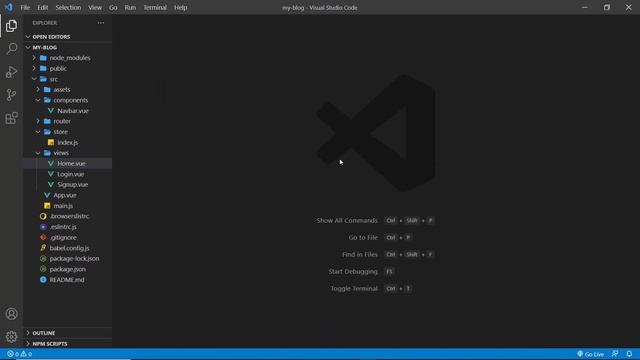This screenshot has width=640, height=360.
Task: Expand the NPM Scripts section
Action: pyautogui.click(x=67, y=344)
